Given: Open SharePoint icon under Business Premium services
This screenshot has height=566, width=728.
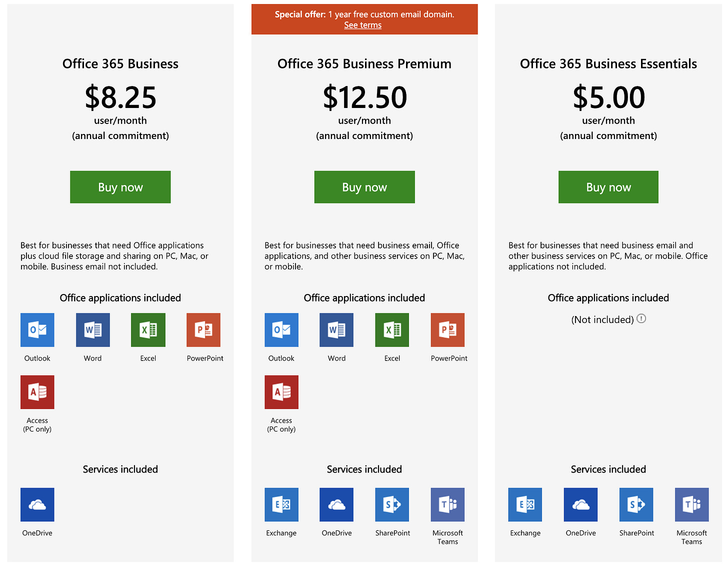Looking at the screenshot, I should (392, 505).
